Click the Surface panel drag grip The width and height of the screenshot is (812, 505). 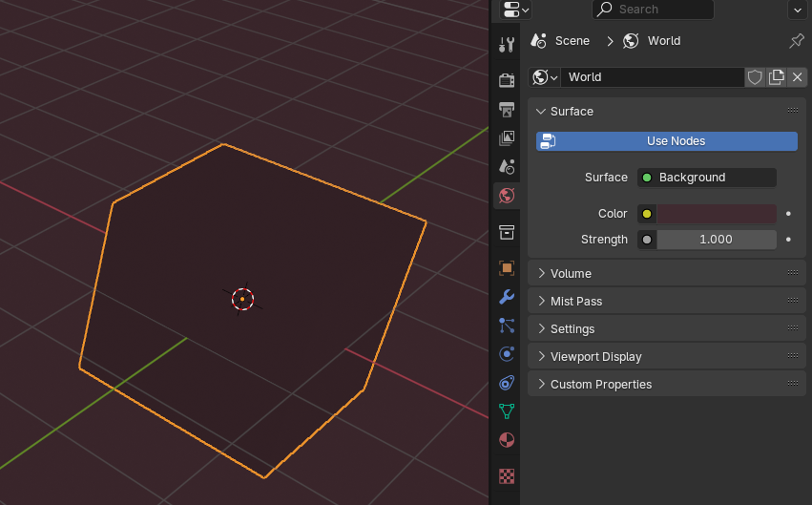point(792,110)
